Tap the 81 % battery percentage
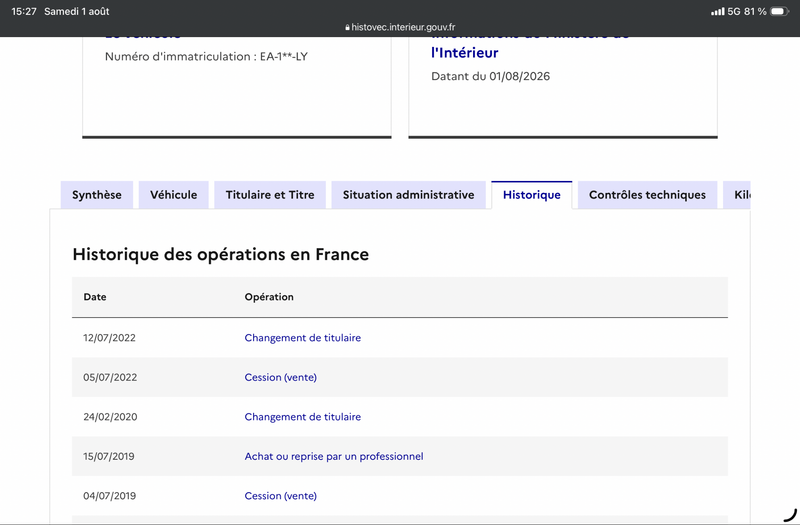800x525 pixels. tap(755, 11)
